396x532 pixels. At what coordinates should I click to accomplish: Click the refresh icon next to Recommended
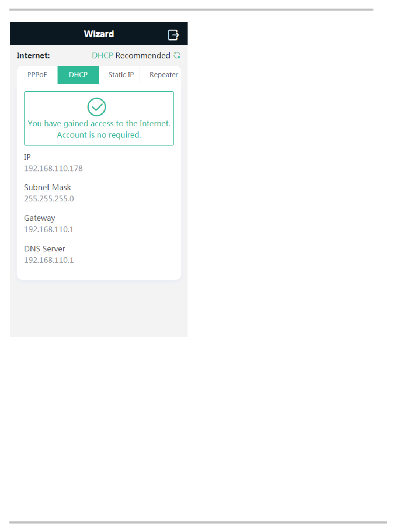177,55
